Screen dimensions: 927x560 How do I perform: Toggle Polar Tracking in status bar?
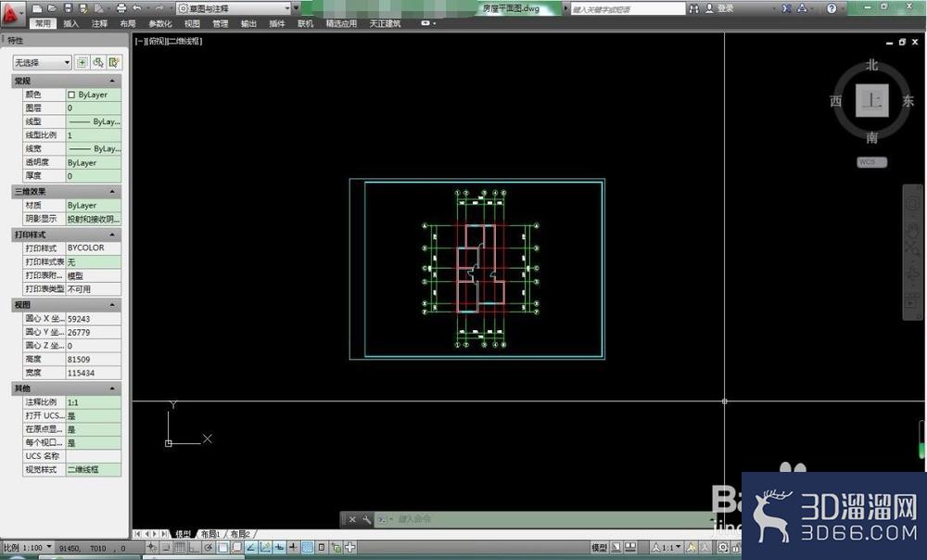208,547
